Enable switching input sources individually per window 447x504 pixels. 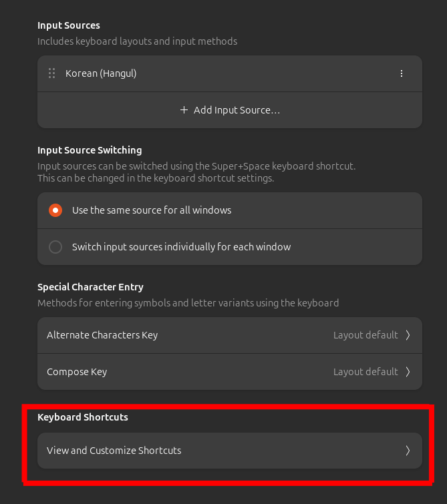(55, 247)
